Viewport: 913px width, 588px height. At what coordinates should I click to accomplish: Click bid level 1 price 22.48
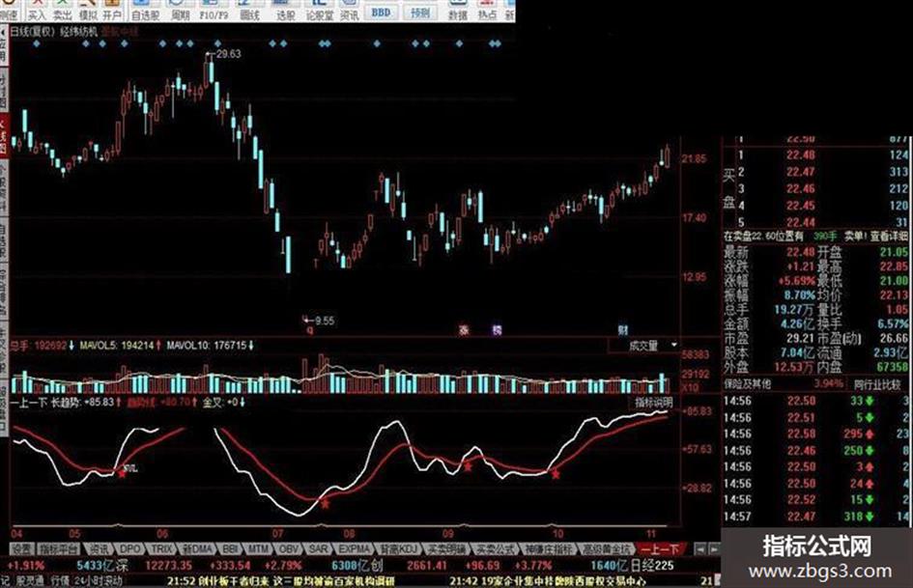click(801, 155)
